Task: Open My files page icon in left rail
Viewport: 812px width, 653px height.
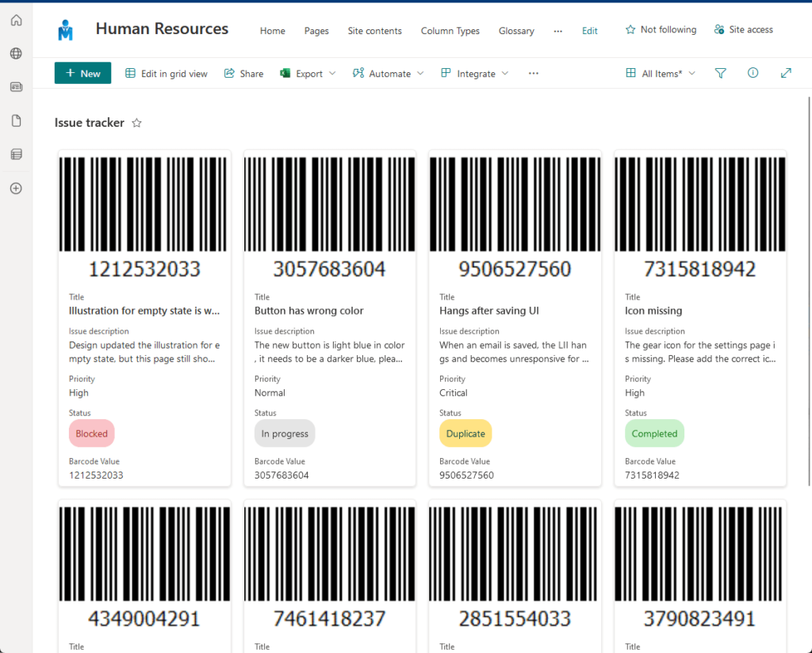Action: 16,120
